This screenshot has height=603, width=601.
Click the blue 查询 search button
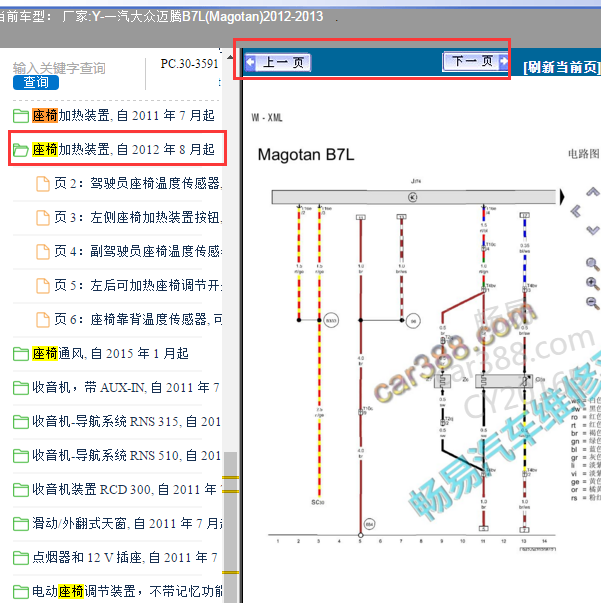[x=36, y=82]
